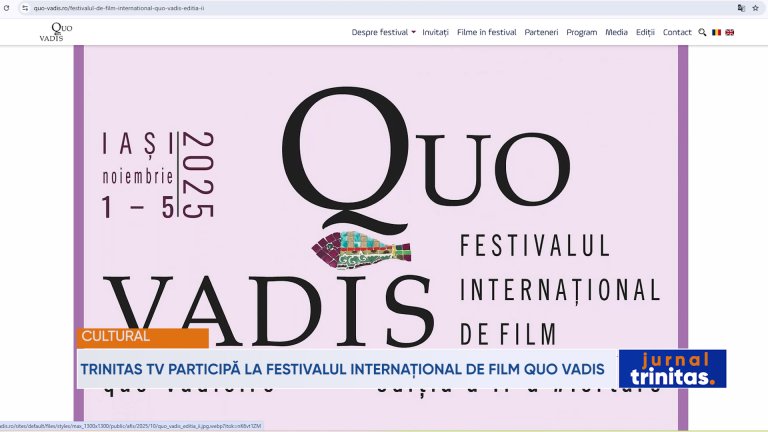
Task: Click the browser reload icon
Action: tap(8, 7)
